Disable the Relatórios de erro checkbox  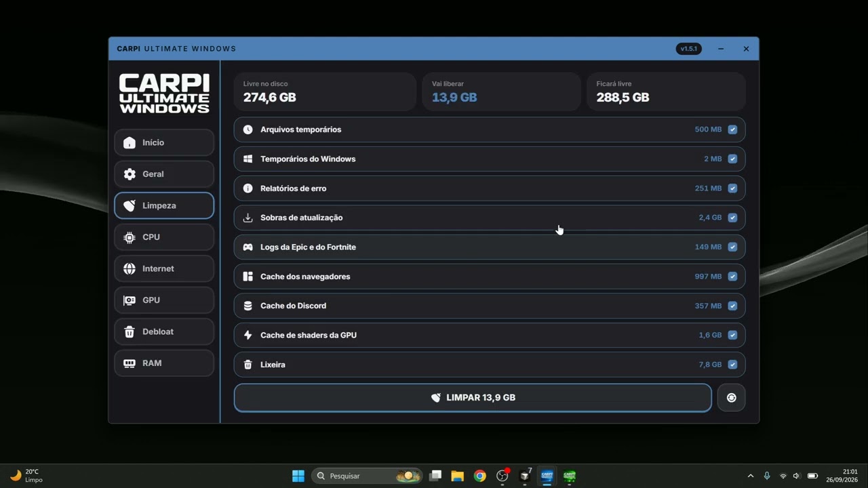[732, 188]
